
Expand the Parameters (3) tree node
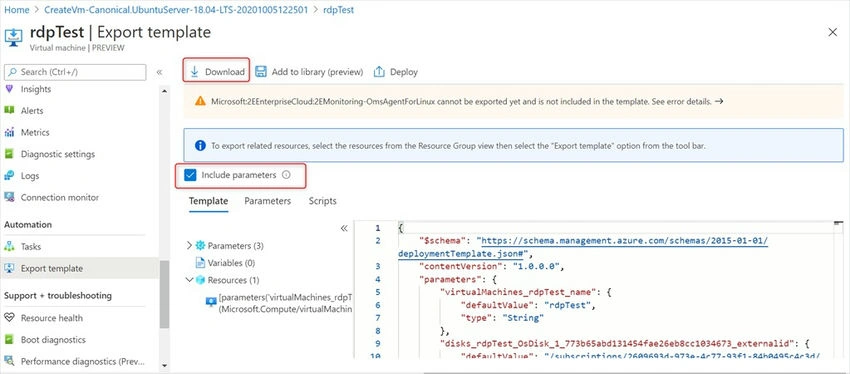click(189, 246)
